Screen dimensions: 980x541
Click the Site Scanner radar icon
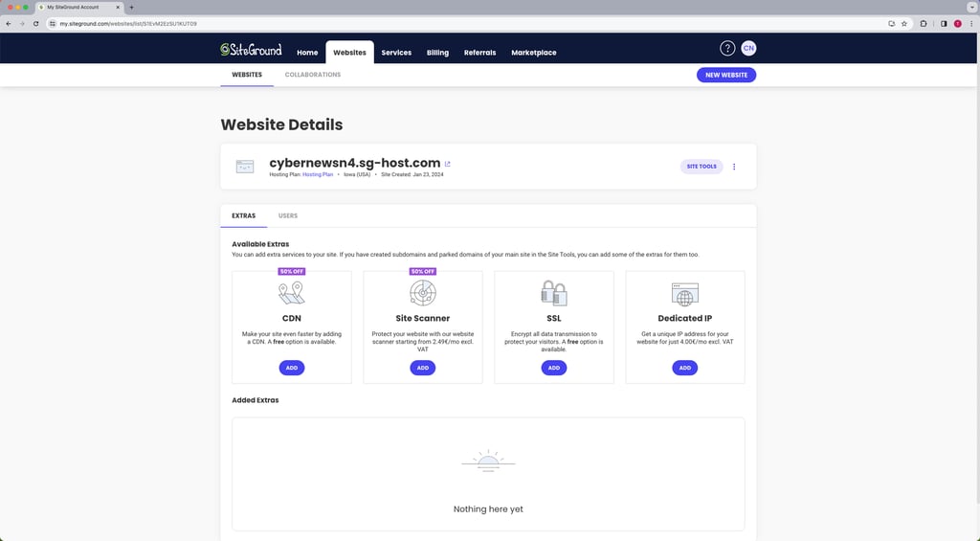point(422,293)
